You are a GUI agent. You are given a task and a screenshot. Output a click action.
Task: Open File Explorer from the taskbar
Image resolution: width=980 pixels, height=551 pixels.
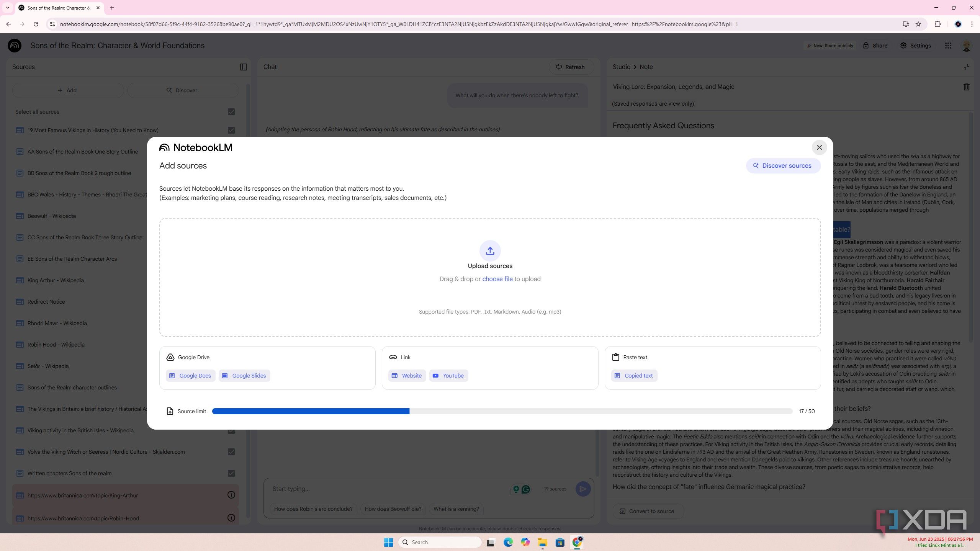click(542, 542)
